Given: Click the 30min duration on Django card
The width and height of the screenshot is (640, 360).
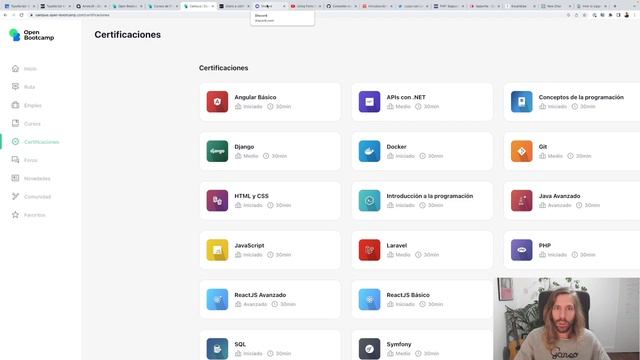Looking at the screenshot, I should coord(279,156).
